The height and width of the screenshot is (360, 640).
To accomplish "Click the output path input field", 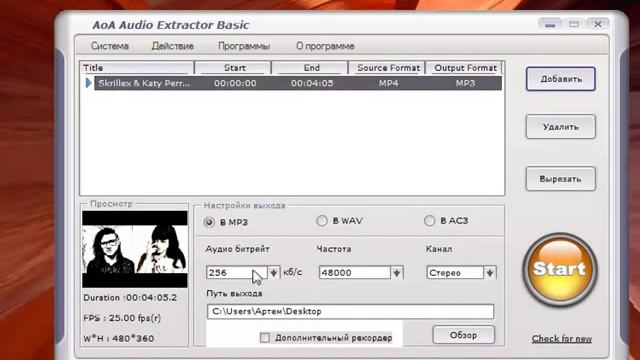I will pyautogui.click(x=350, y=311).
